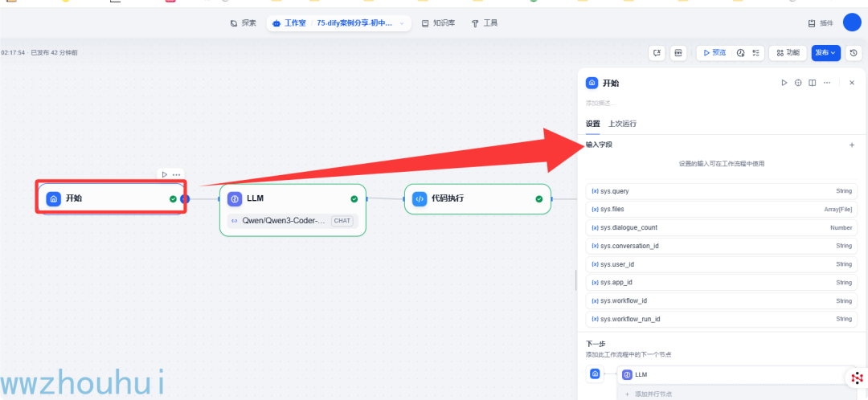Select the 开始 start node on canvas
868x400 pixels.
[x=111, y=198]
